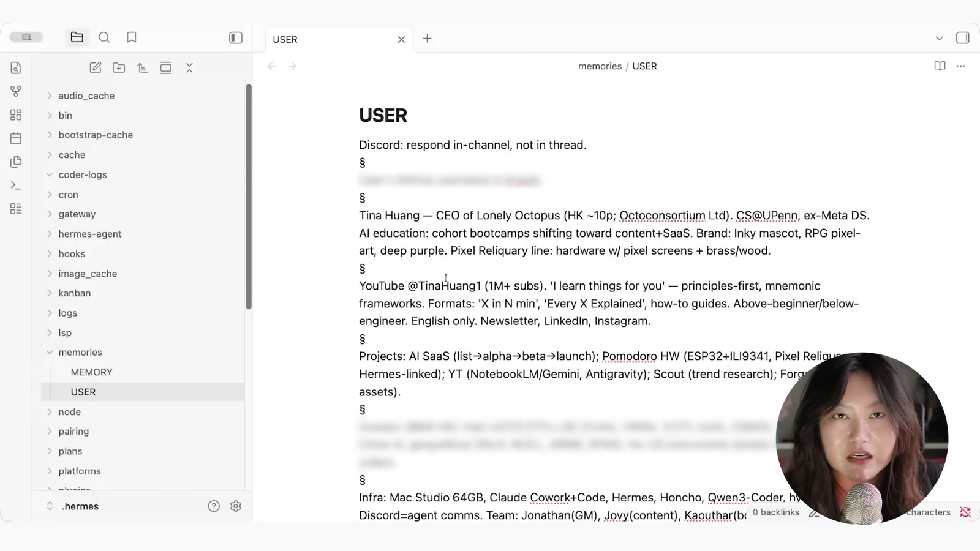This screenshot has width=980, height=551.
Task: Click the file explorer vertical scrollbar
Action: [249, 196]
